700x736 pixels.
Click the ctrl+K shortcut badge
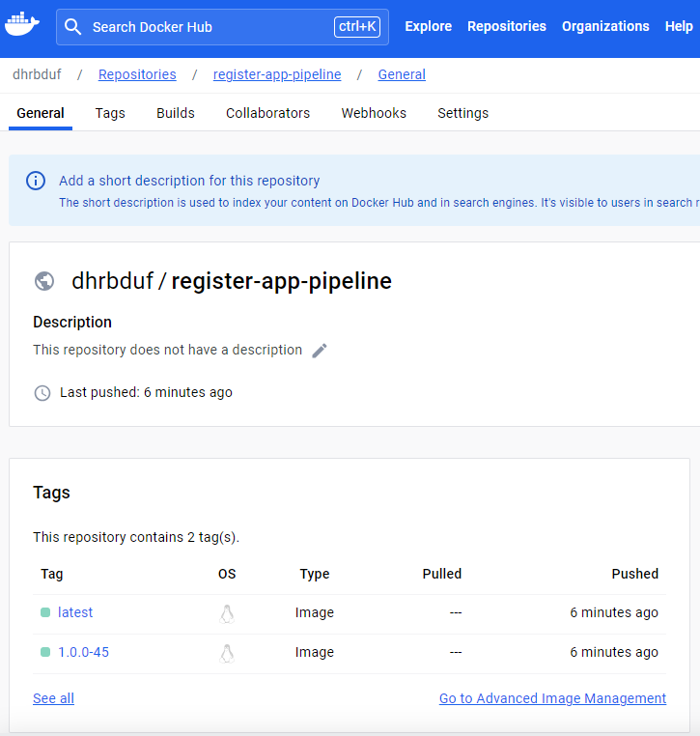coord(357,27)
